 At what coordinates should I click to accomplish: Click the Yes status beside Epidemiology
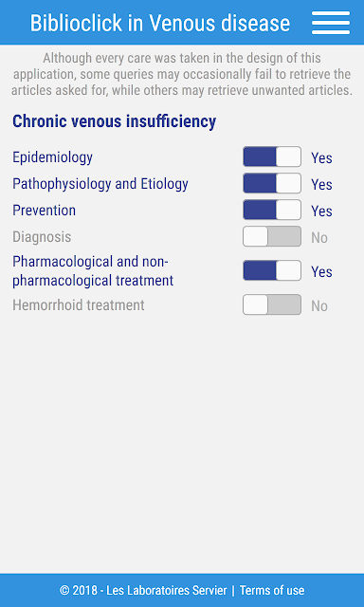click(x=322, y=158)
